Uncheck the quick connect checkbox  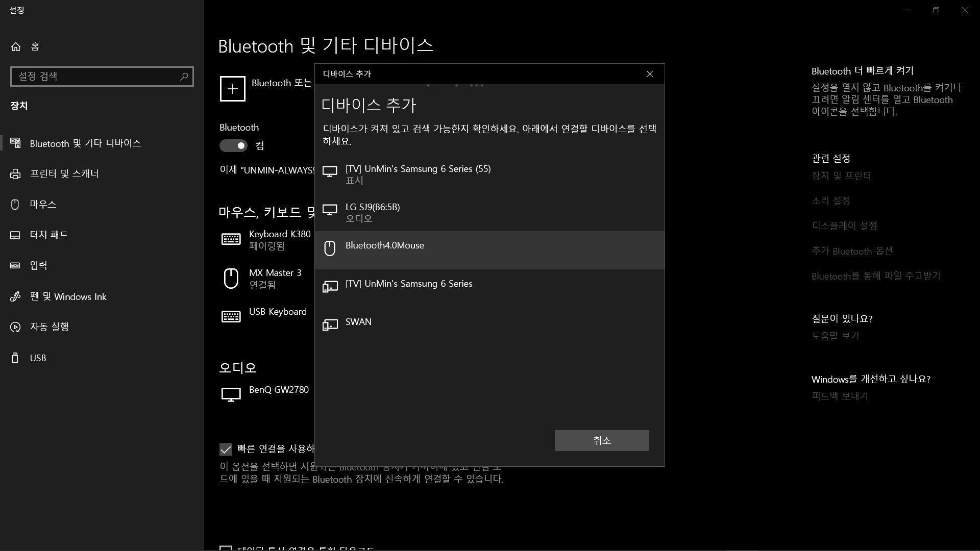pyautogui.click(x=226, y=449)
